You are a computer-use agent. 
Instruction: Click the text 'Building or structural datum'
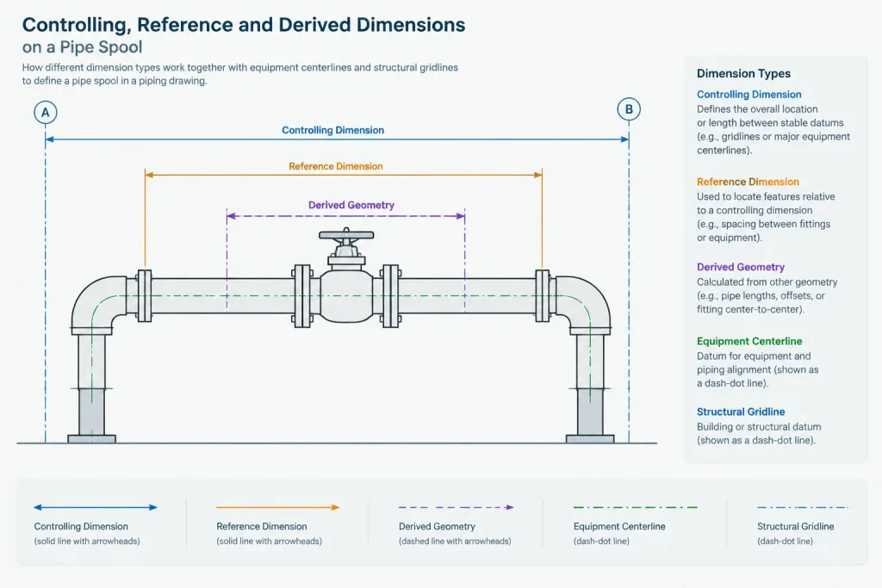coord(759,427)
